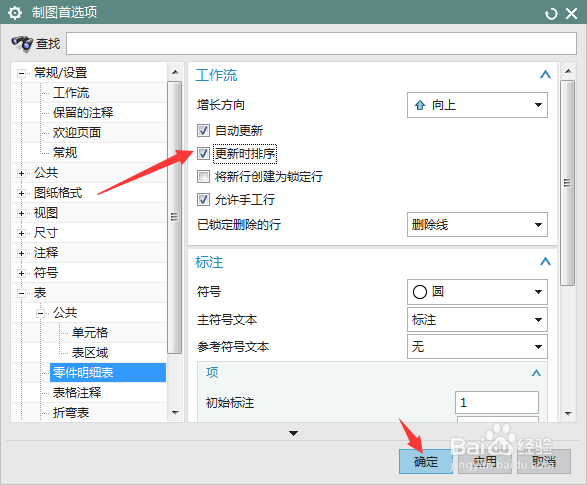The image size is (587, 485).
Task: Select 保留的注释 in the tree
Action: tap(83, 113)
